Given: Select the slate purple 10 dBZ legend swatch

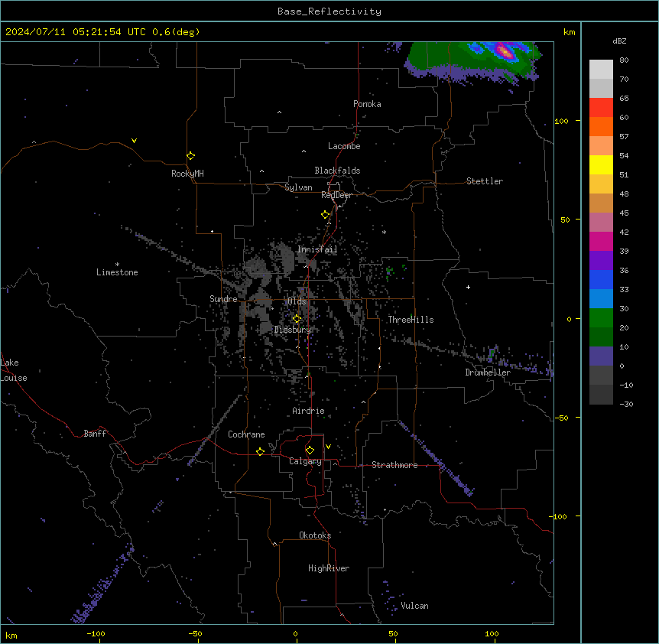Looking at the screenshot, I should tap(601, 356).
